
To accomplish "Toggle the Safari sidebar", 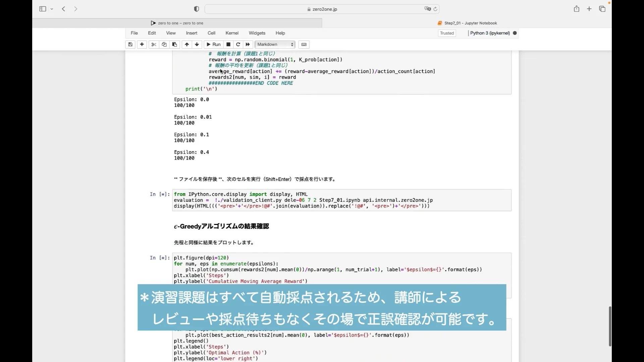I will coord(42,9).
